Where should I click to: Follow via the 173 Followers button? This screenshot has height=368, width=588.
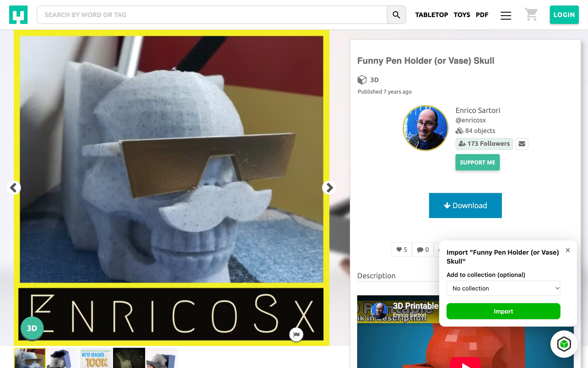pyautogui.click(x=484, y=144)
